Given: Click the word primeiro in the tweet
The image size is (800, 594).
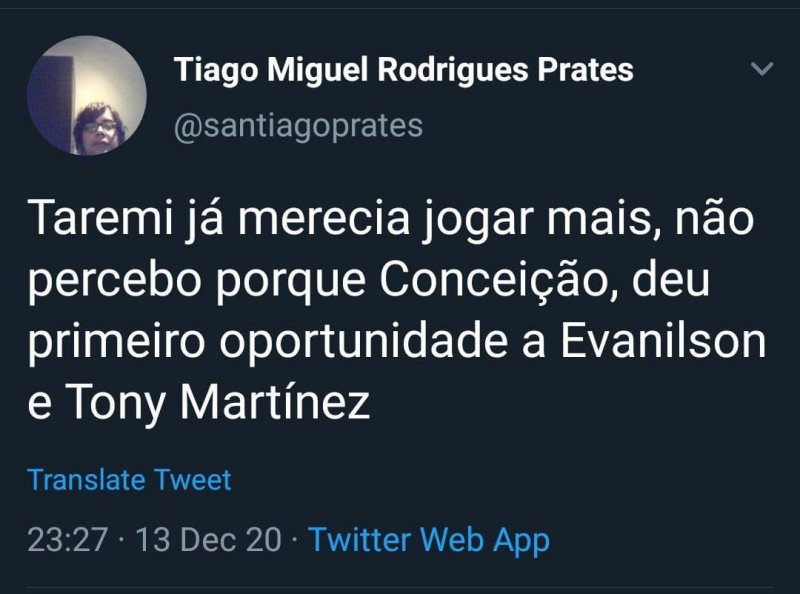Looking at the screenshot, I should coord(117,342).
